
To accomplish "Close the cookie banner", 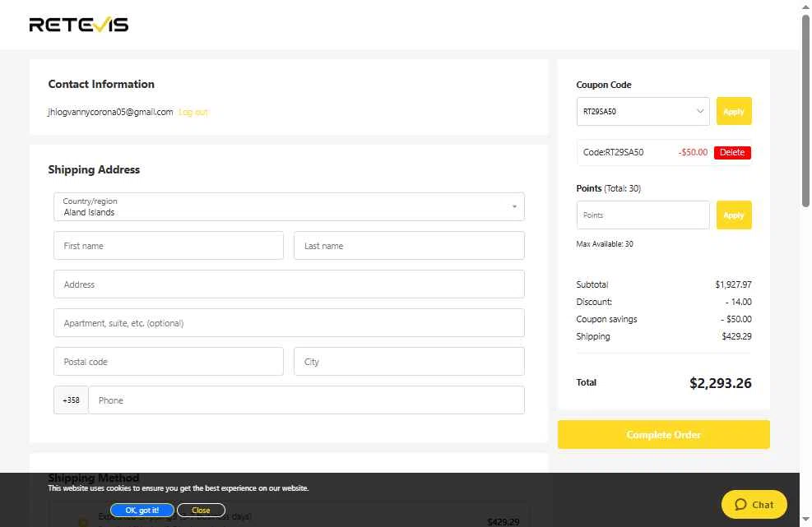I will pos(201,510).
